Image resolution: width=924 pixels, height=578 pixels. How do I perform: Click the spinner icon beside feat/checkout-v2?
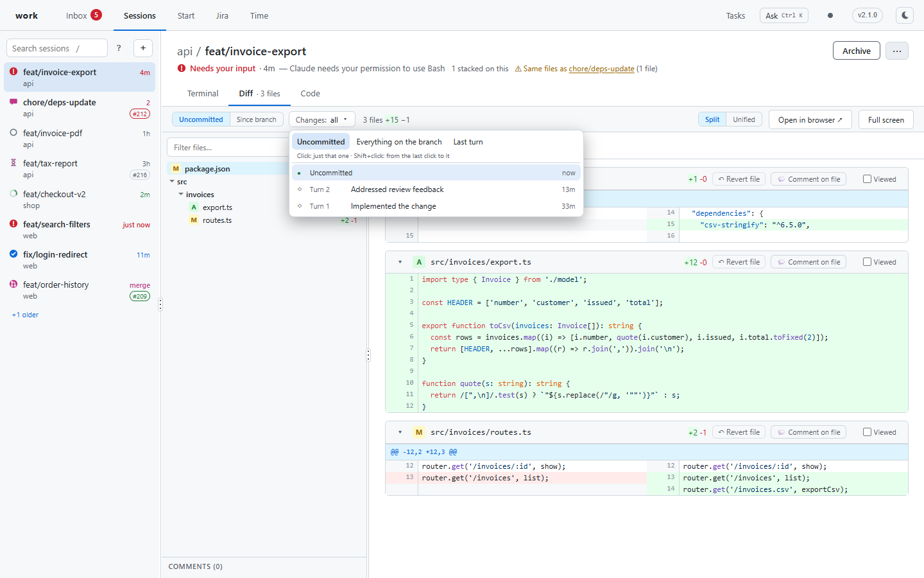point(13,193)
